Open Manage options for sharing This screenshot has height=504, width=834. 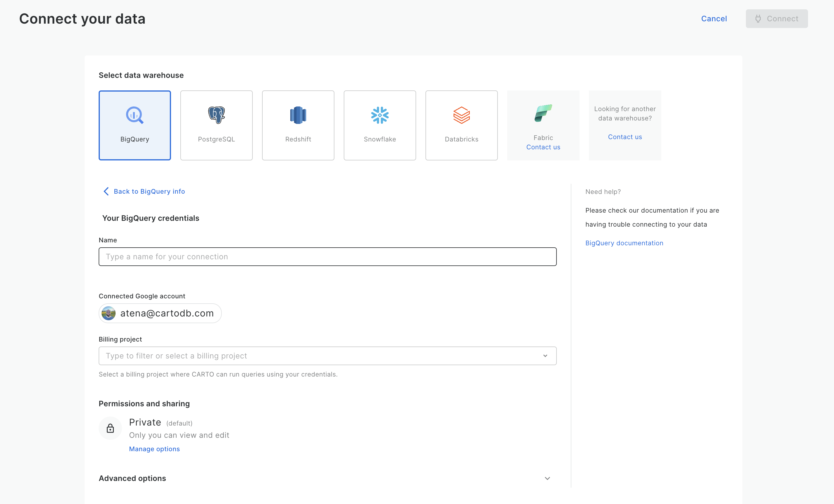click(x=154, y=449)
